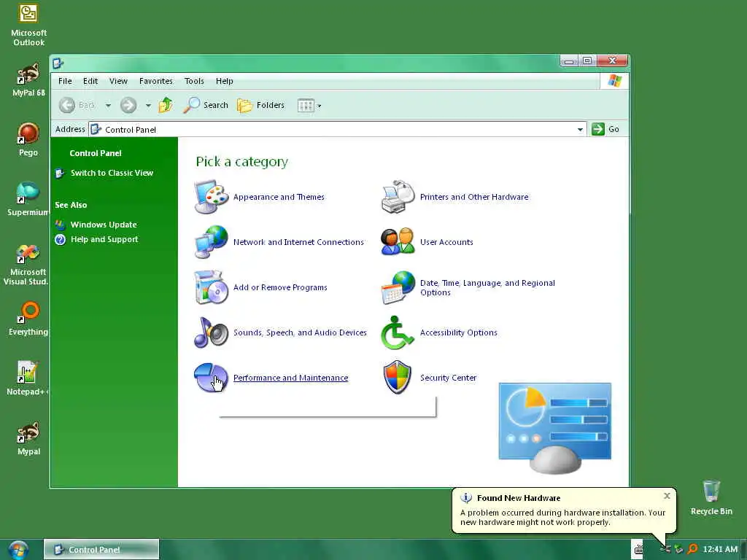This screenshot has width=747, height=560.
Task: Open Appearance and Themes category icon
Action: tap(212, 197)
